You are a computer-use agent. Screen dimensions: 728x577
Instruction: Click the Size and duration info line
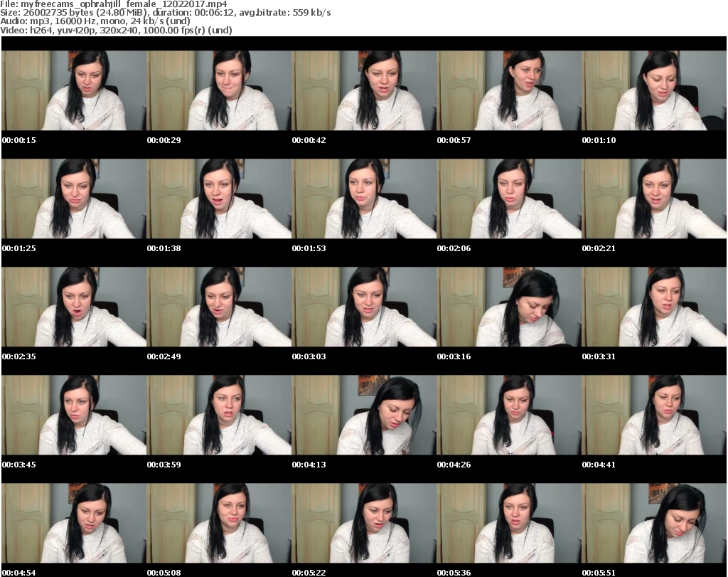[x=165, y=13]
